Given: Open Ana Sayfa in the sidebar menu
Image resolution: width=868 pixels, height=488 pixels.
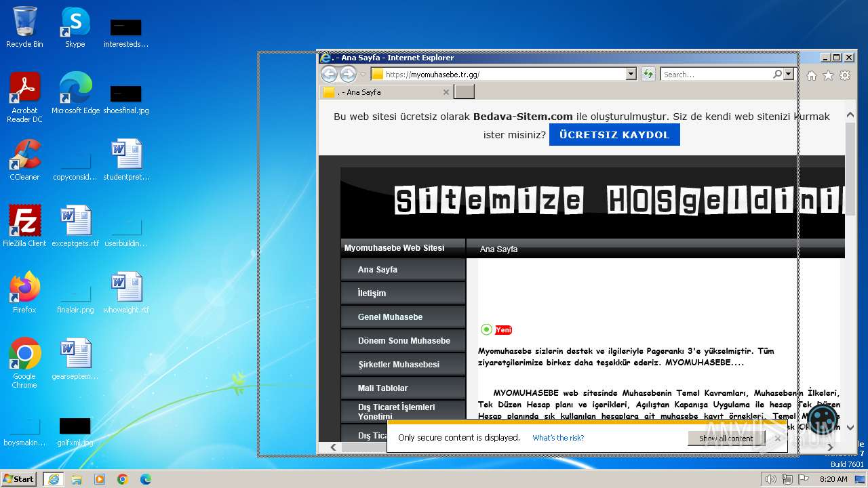Looking at the screenshot, I should click(403, 270).
